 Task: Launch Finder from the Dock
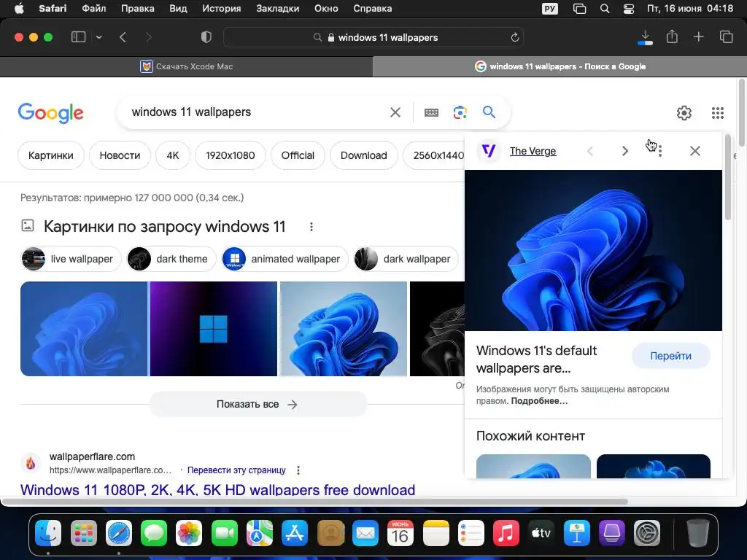coord(48,533)
